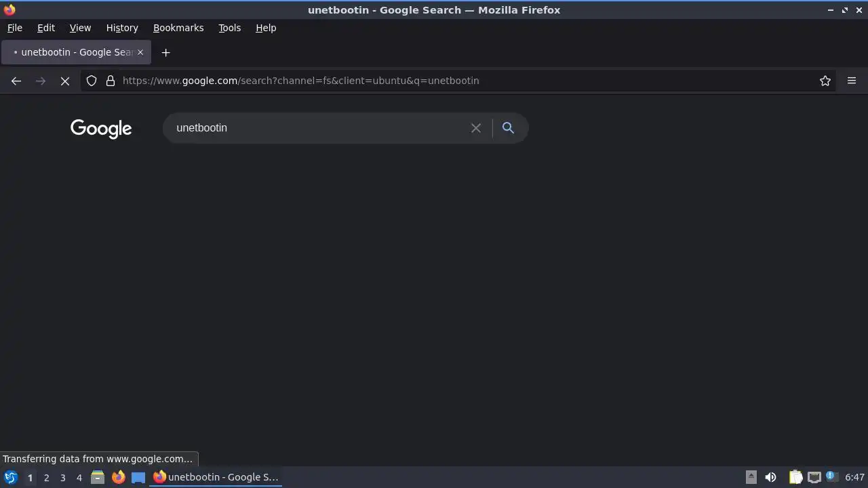Image resolution: width=868 pixels, height=488 pixels.
Task: Open the removable media eject tray icon
Action: (x=751, y=477)
